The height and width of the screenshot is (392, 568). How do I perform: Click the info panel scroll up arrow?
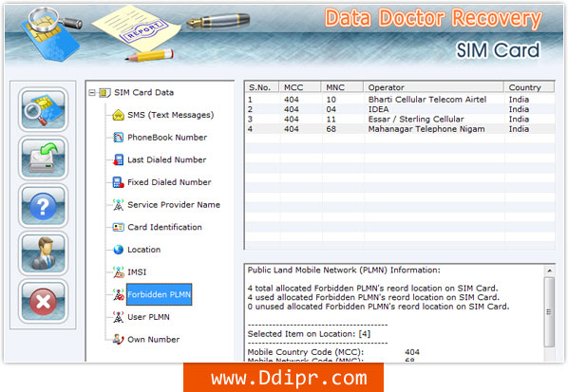click(x=549, y=271)
